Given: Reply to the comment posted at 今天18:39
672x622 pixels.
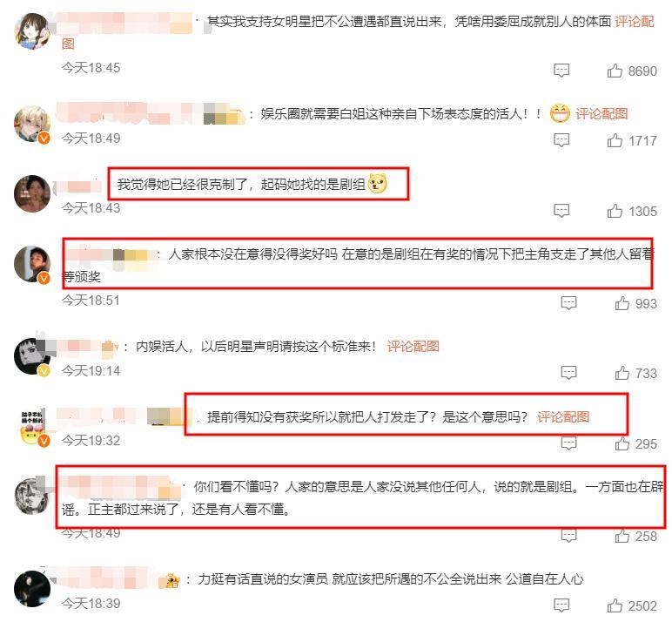Looking at the screenshot, I should pos(561,605).
